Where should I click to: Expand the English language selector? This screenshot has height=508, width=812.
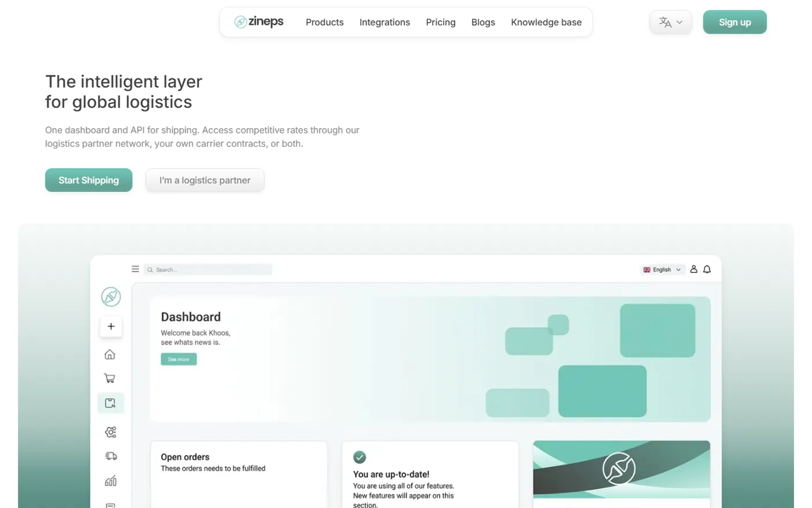(x=662, y=270)
